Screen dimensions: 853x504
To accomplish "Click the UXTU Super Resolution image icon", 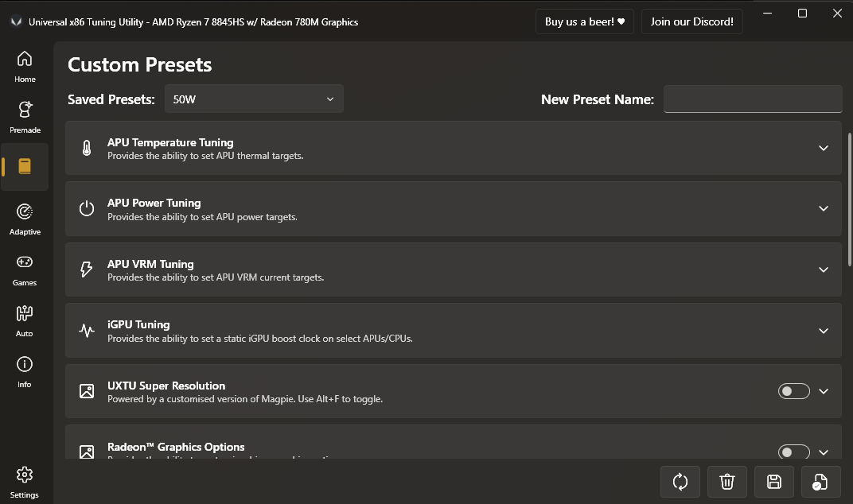I will (x=87, y=391).
